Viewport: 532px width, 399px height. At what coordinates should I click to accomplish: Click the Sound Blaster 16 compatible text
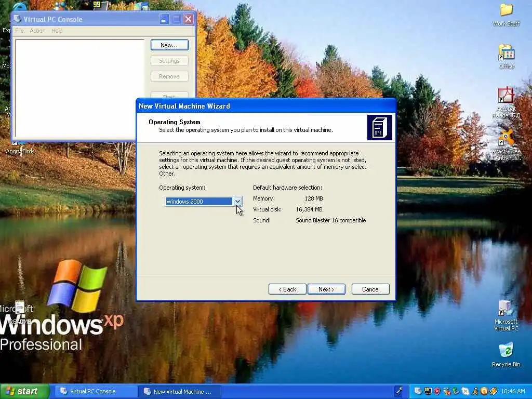(331, 220)
